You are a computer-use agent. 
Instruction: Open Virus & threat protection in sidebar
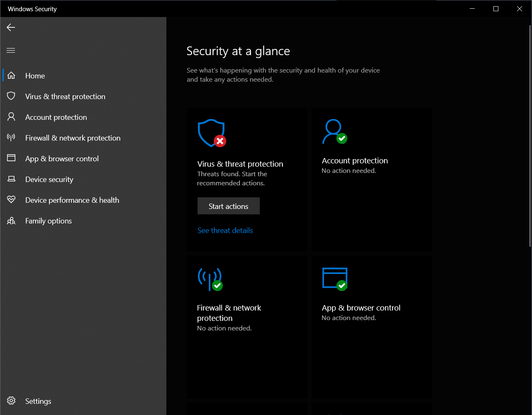83,96
